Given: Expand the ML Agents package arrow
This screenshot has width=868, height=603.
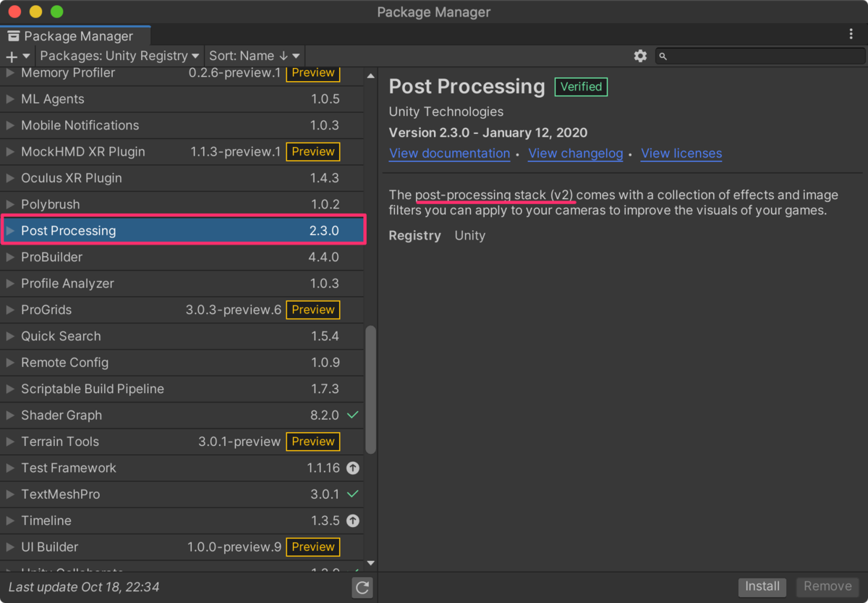Looking at the screenshot, I should [x=10, y=99].
